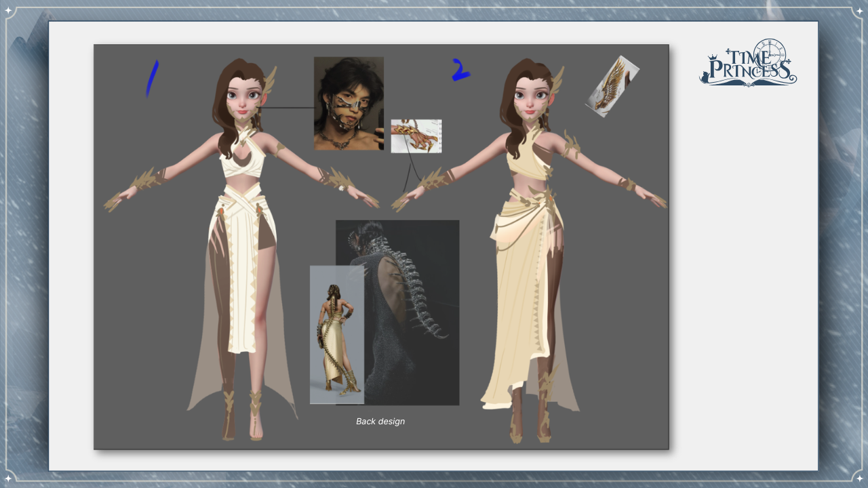
Task: Select the blue handwritten number 1
Action: click(152, 78)
